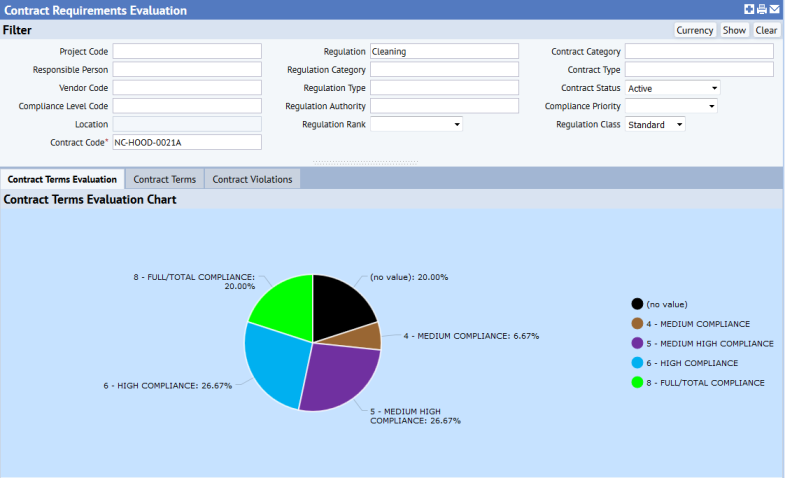Viewport: 785px width, 478px height.
Task: Click the Currency button
Action: click(x=694, y=30)
